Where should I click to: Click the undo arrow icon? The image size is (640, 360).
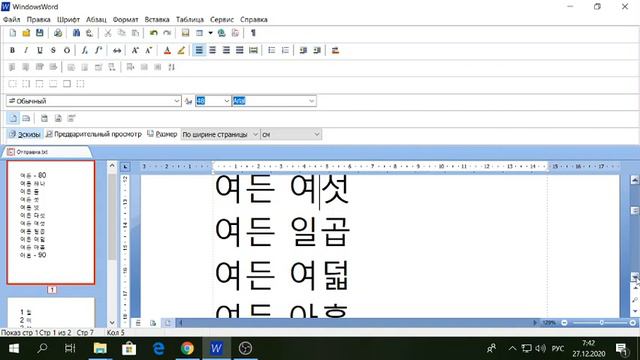[x=153, y=33]
